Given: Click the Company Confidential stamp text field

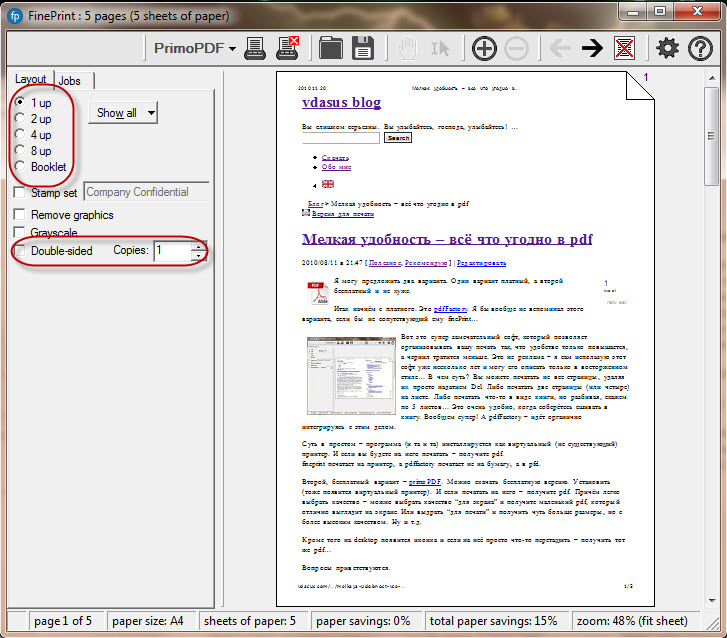Looking at the screenshot, I should tap(146, 192).
